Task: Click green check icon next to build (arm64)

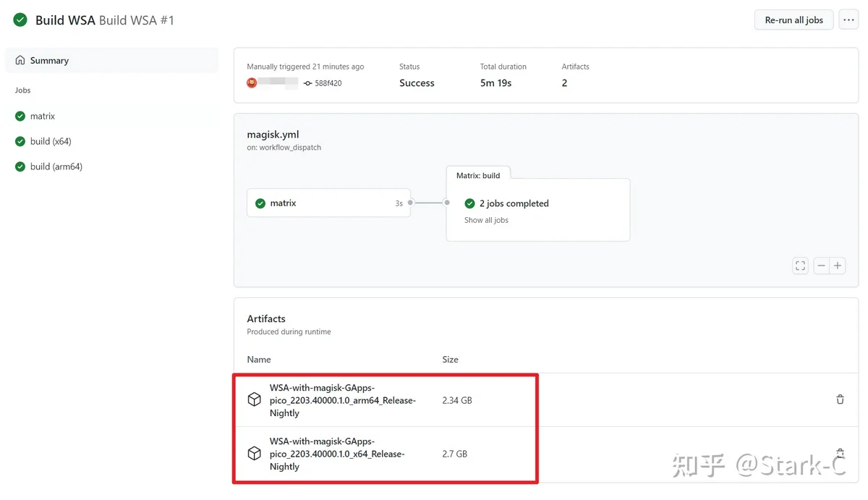Action: pos(20,166)
